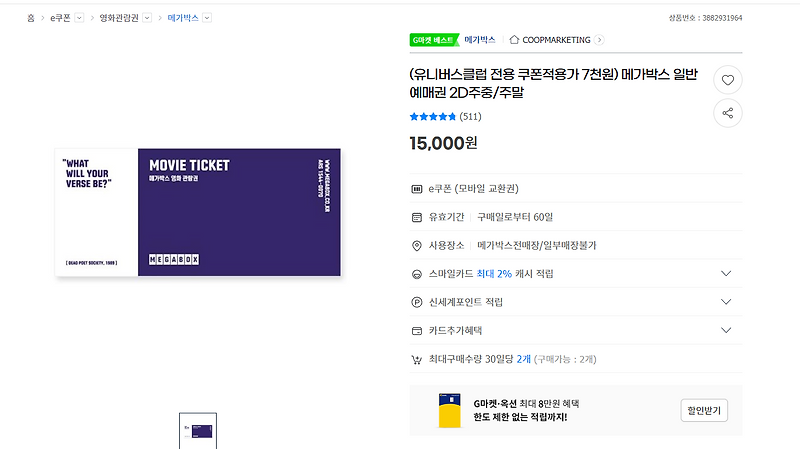This screenshot has height=449, width=800.
Task: Click the star rating review count (511)
Action: click(470, 117)
